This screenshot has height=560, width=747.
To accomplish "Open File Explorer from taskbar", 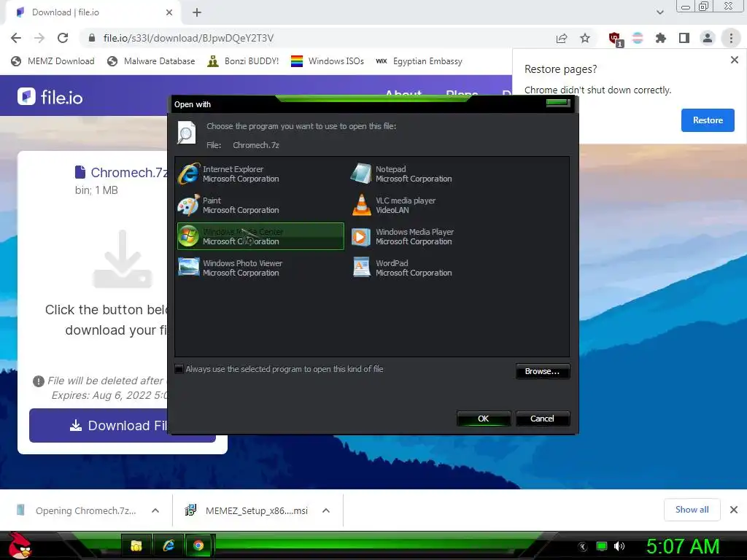I will 136,545.
